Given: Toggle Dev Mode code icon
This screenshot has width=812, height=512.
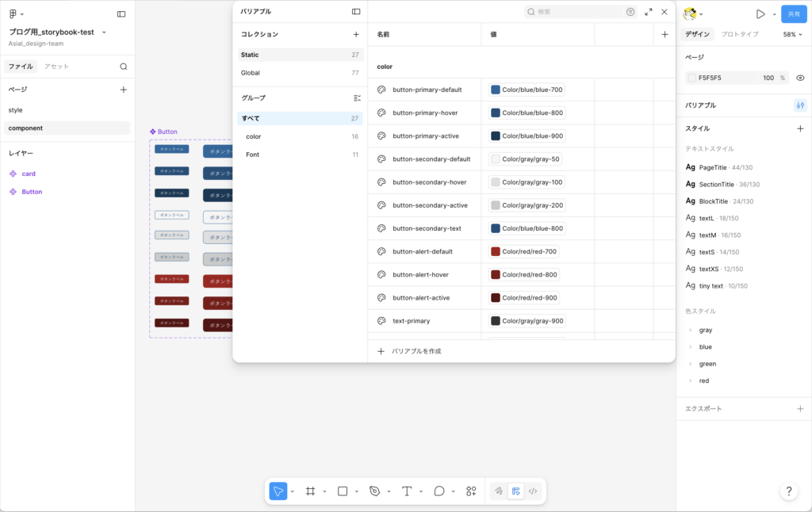Looking at the screenshot, I should [533, 491].
